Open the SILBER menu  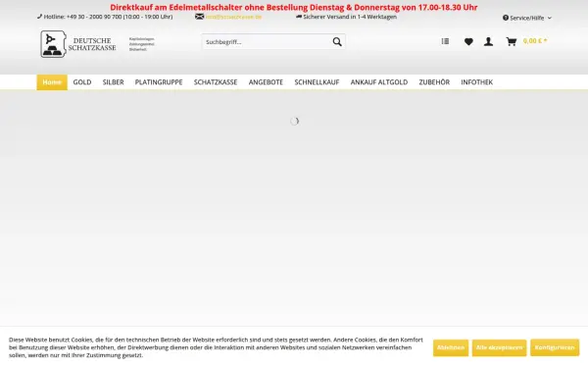pyautogui.click(x=114, y=82)
